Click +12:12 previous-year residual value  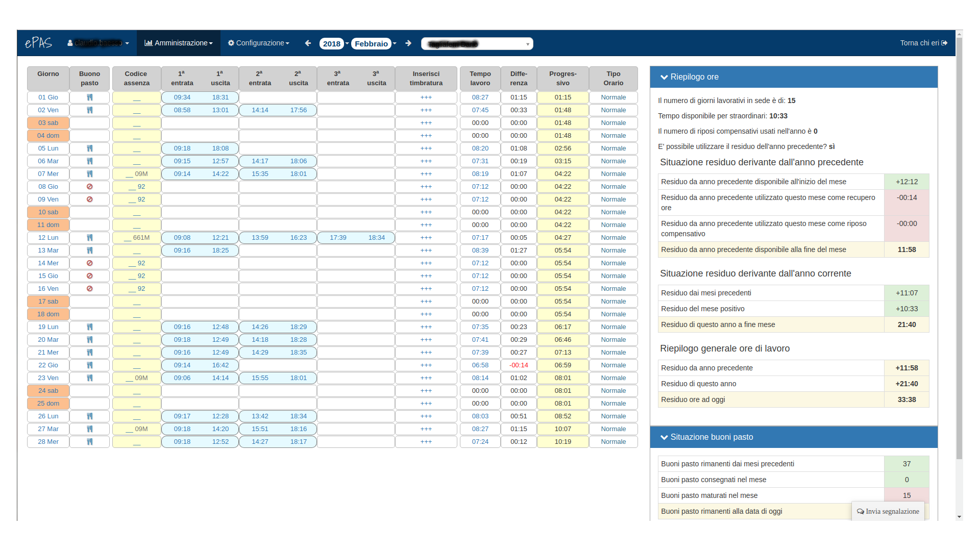coord(907,182)
